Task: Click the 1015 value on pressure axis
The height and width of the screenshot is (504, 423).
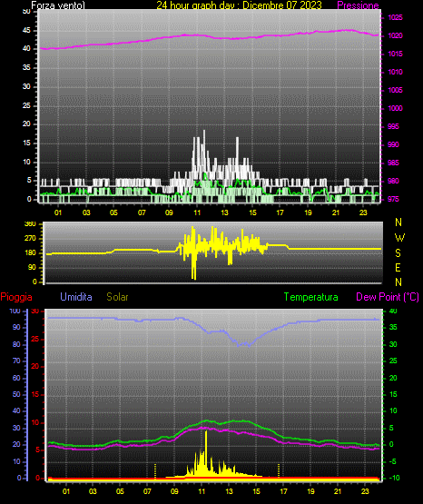Action: click(395, 54)
